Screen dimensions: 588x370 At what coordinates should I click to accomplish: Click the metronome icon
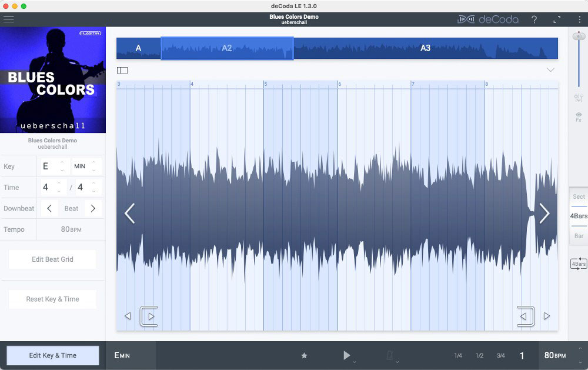coord(390,355)
